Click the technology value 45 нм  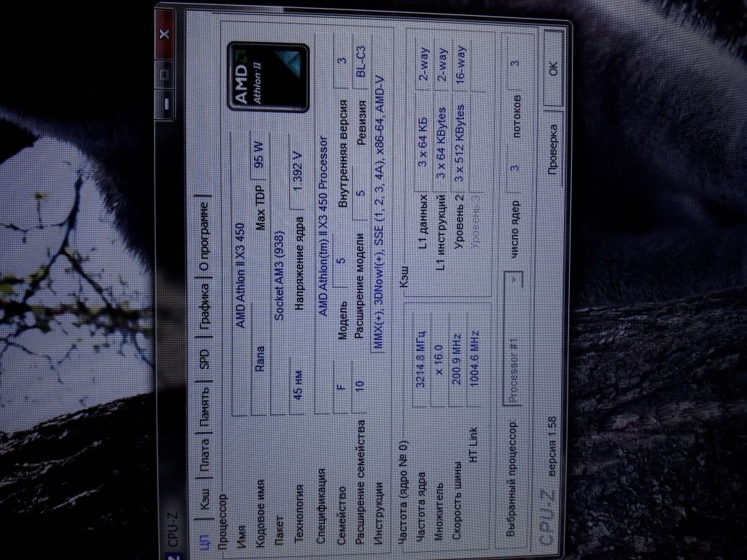point(298,385)
